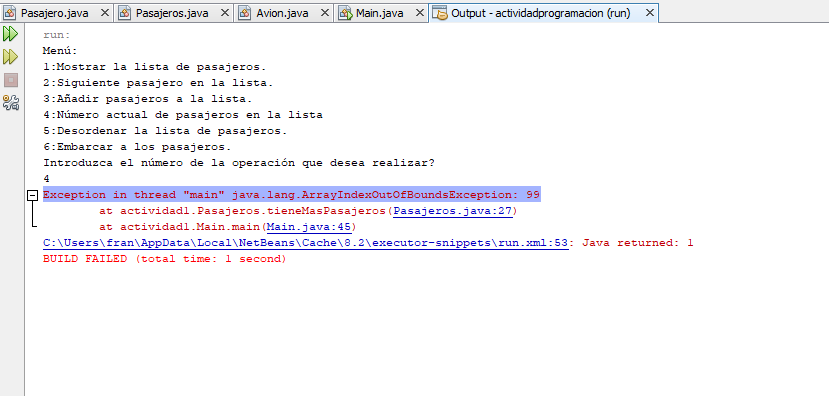This screenshot has width=829, height=396.
Task: Click the Pasajeros.java tab file icon
Action: tap(124, 13)
